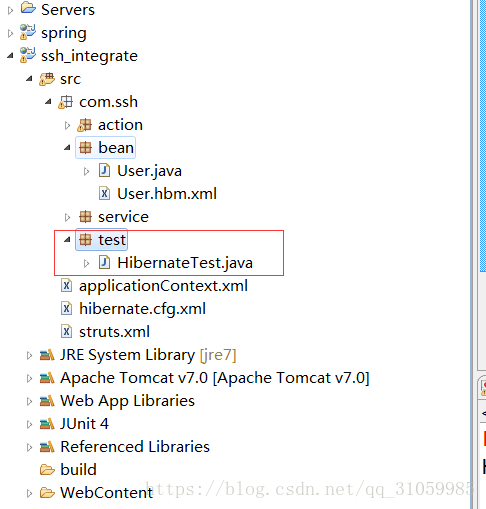486x509 pixels.
Task: Select the ssh_integrate project label
Action: tap(89, 56)
